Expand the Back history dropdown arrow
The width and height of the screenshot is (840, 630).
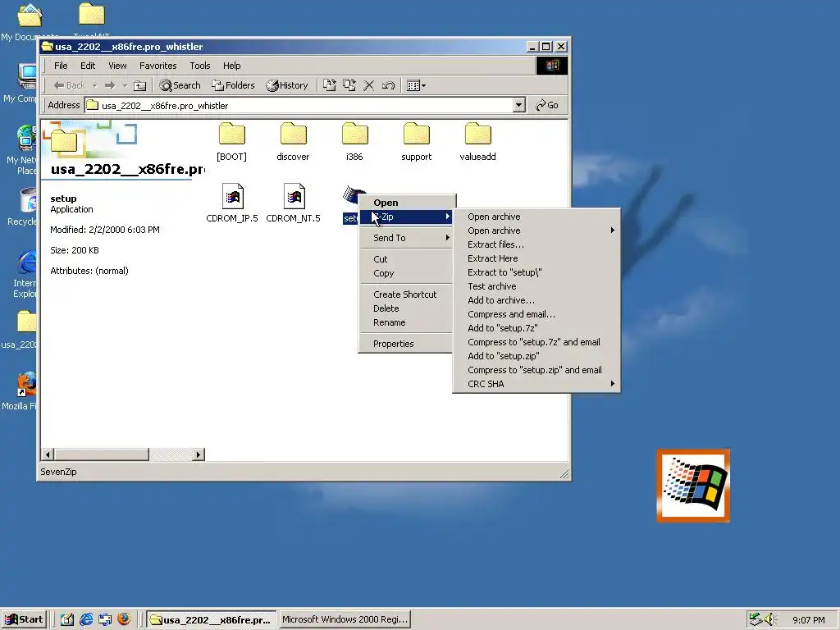(95, 85)
